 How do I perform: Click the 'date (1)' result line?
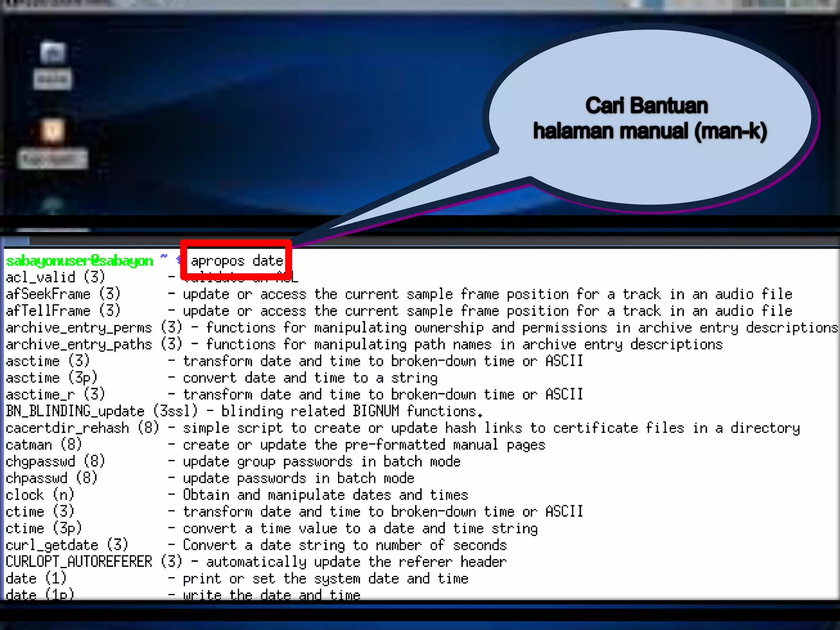click(x=36, y=578)
